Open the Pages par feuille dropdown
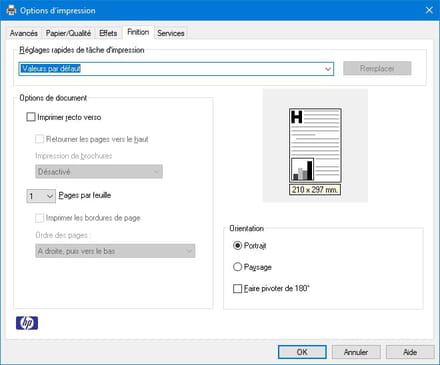Screen dimensions: 440x365 click(41, 196)
